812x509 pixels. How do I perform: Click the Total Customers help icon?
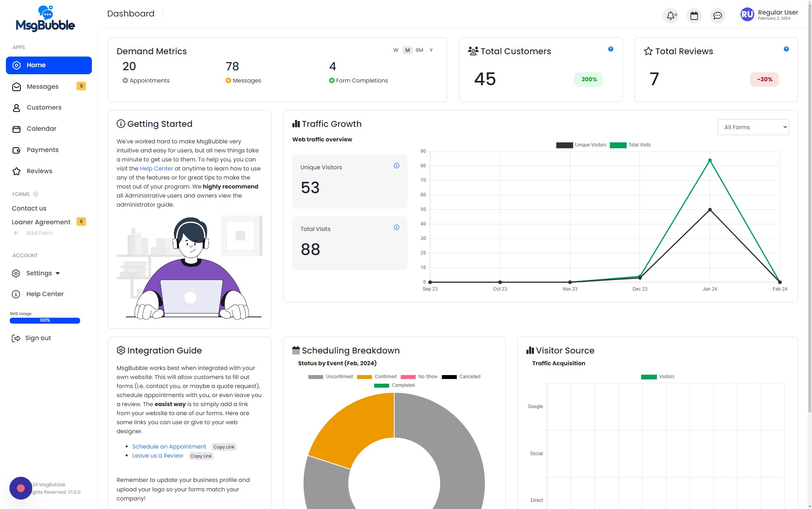pos(611,49)
